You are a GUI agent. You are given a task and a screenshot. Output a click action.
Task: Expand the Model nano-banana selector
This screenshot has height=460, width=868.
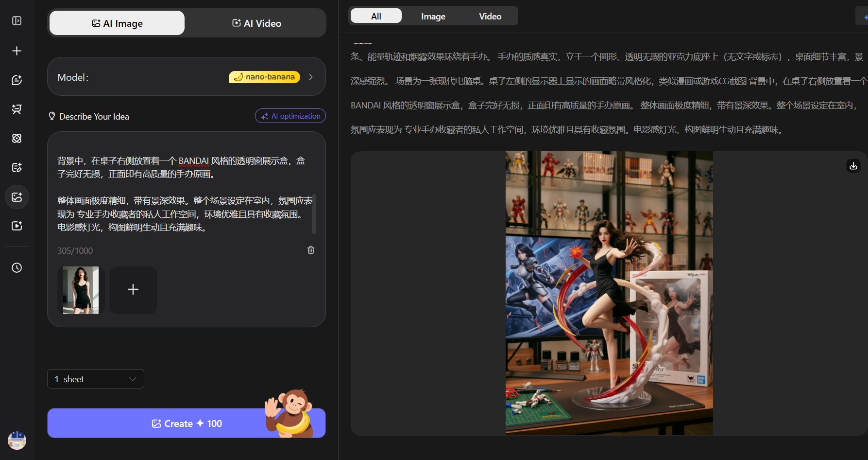coord(186,77)
